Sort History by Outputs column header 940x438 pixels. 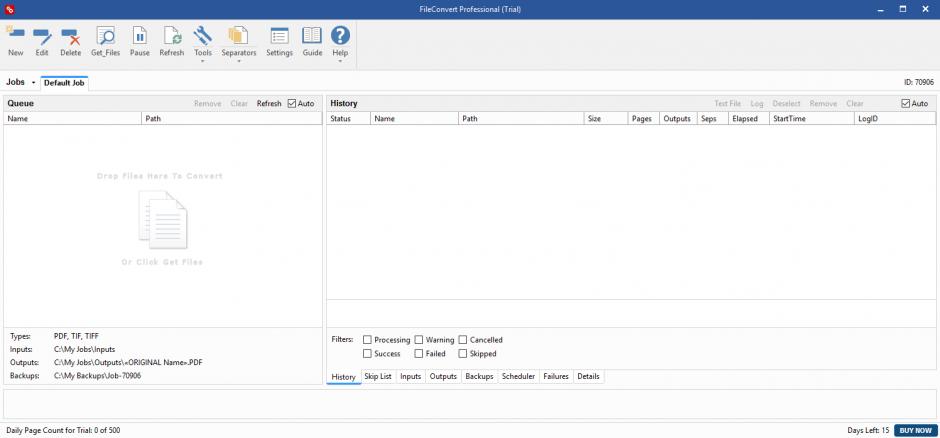(x=678, y=119)
